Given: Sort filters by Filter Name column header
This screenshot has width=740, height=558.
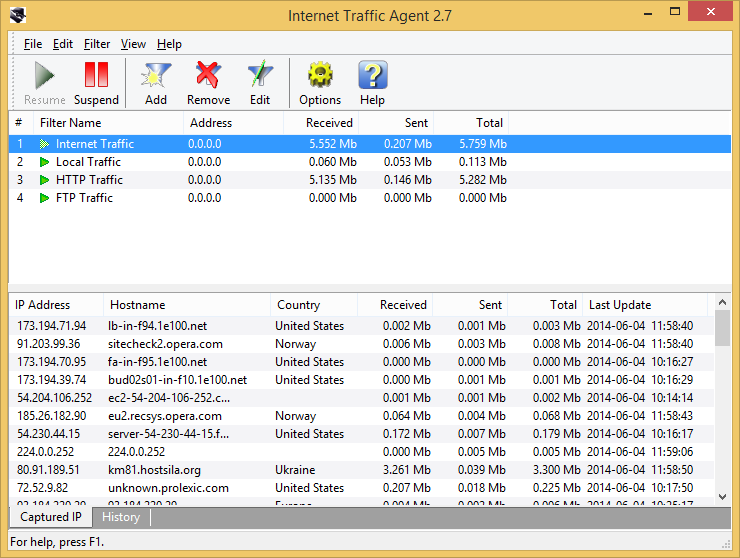Looking at the screenshot, I should pyautogui.click(x=108, y=123).
